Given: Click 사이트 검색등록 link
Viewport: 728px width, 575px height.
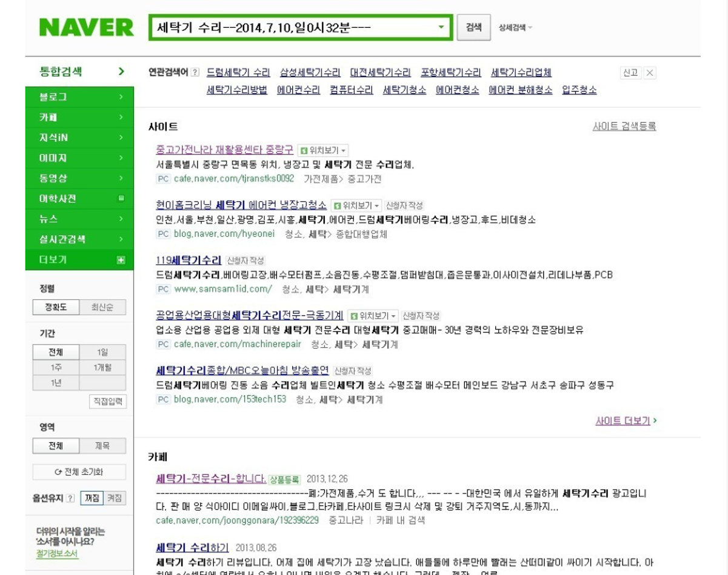Looking at the screenshot, I should [x=624, y=126].
